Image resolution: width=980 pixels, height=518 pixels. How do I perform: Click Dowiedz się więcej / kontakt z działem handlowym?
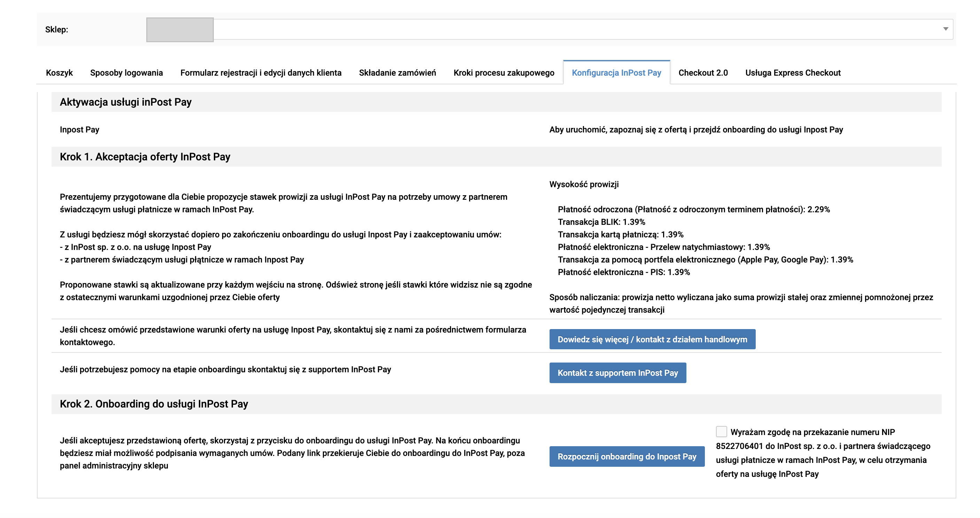[652, 340]
